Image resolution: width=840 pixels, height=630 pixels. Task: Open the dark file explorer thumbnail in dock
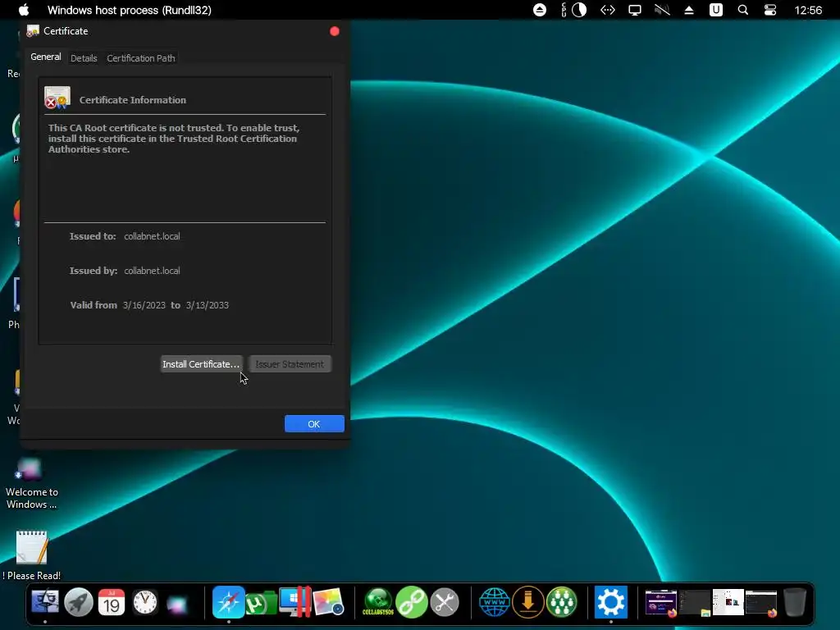coord(695,603)
